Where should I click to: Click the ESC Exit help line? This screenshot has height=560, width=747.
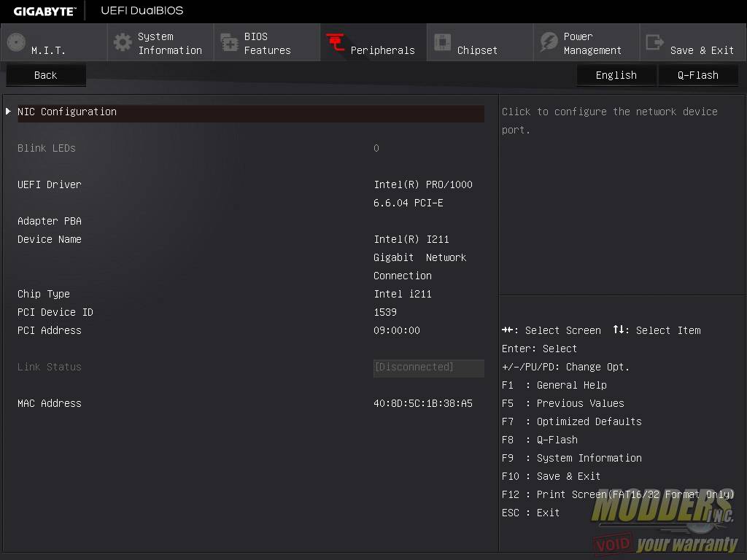coord(531,513)
